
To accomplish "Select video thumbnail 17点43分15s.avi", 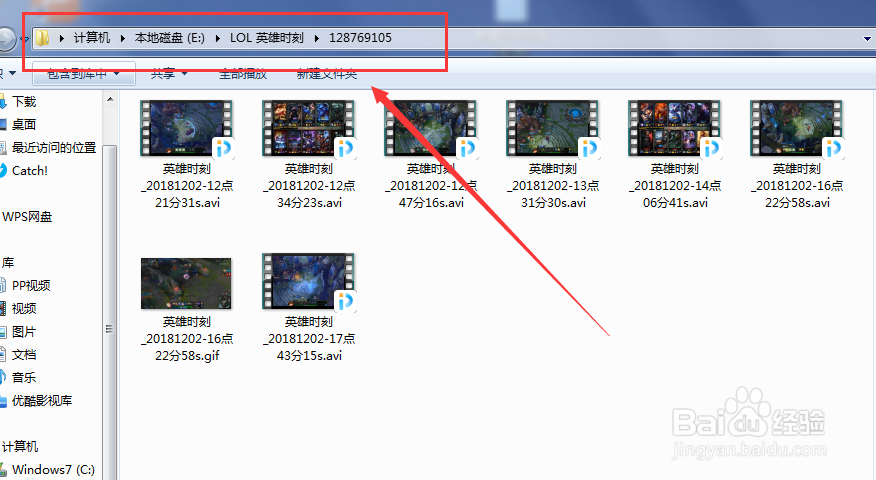I will tap(308, 281).
